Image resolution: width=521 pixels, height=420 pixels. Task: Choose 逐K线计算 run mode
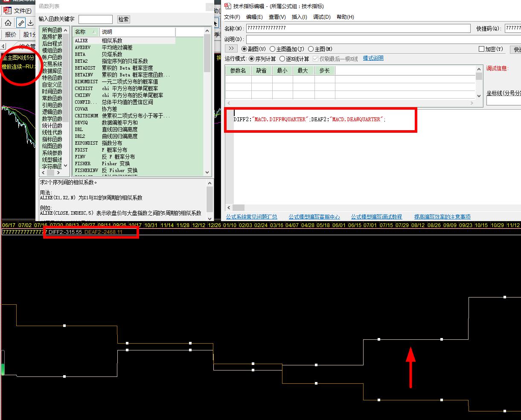tap(282, 58)
